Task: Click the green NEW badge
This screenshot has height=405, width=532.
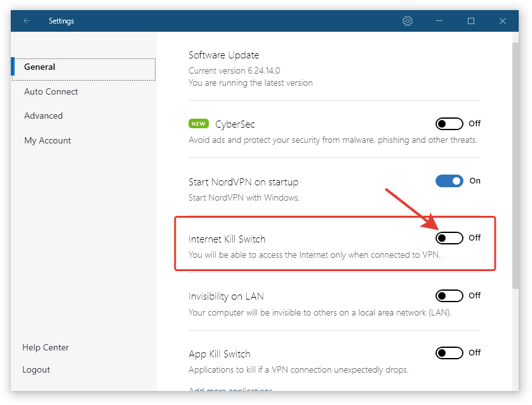Action: point(199,124)
